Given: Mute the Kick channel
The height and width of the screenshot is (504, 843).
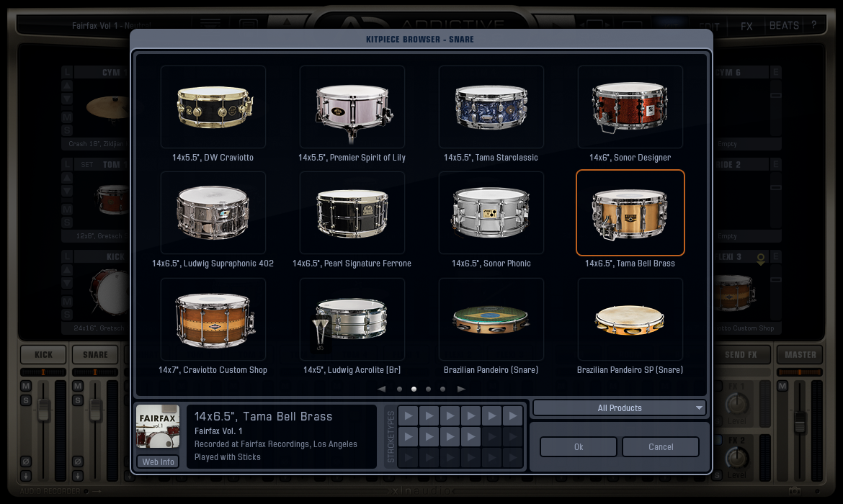Looking at the screenshot, I should 26,387.
